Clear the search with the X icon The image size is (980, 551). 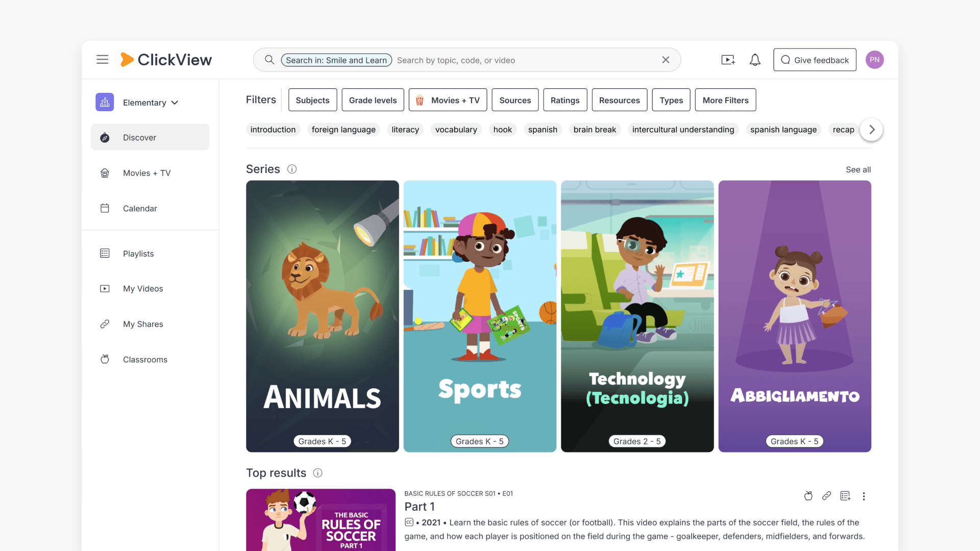[666, 60]
